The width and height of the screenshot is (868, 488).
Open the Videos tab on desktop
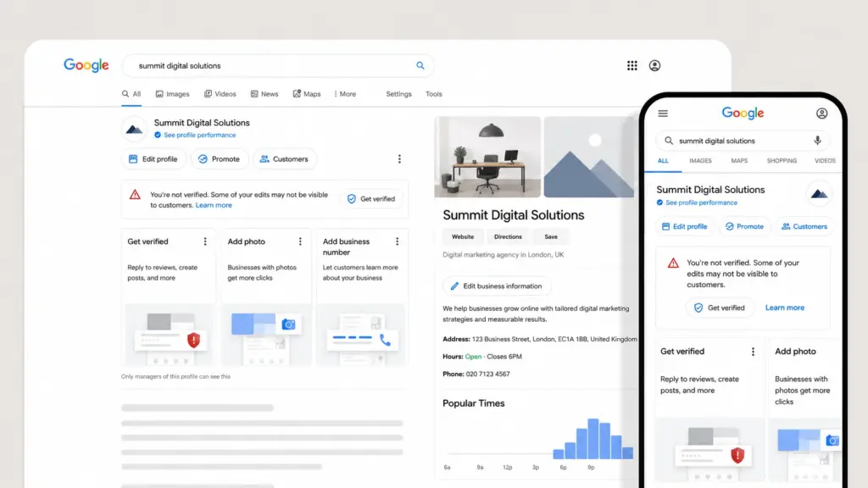(x=220, y=94)
